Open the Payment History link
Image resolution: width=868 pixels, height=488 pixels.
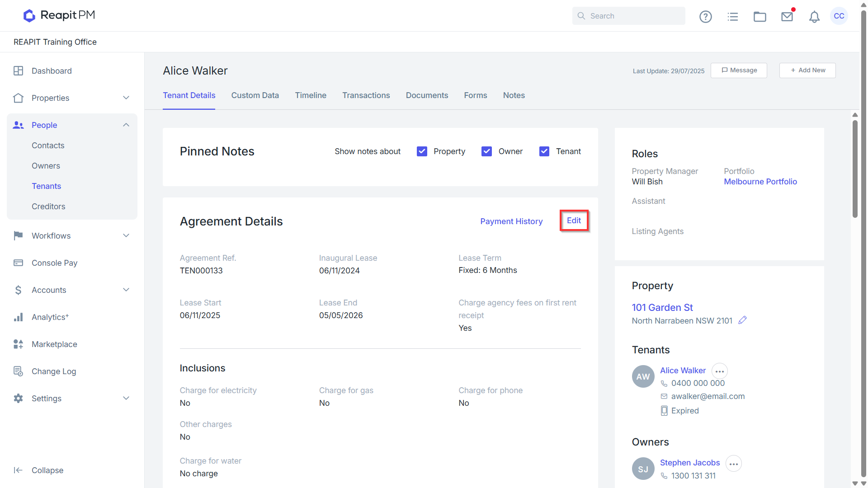511,221
